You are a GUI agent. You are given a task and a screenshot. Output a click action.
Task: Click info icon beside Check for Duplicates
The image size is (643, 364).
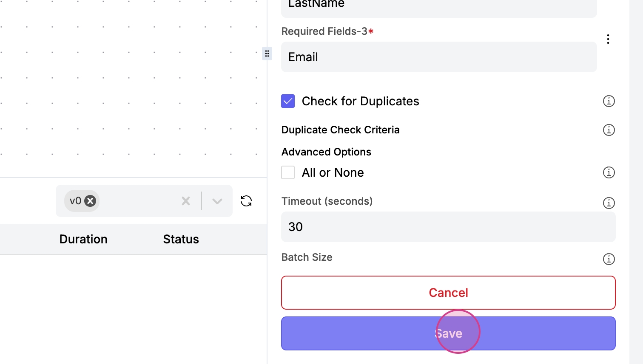point(609,101)
